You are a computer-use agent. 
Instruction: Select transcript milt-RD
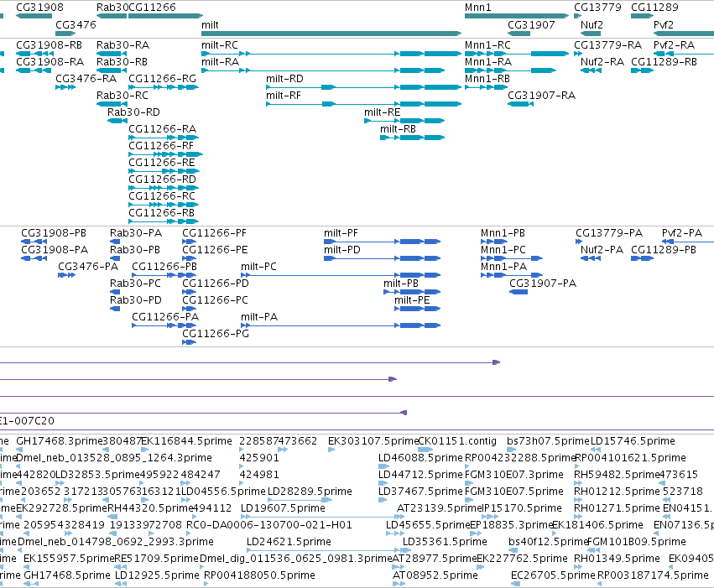(364, 87)
